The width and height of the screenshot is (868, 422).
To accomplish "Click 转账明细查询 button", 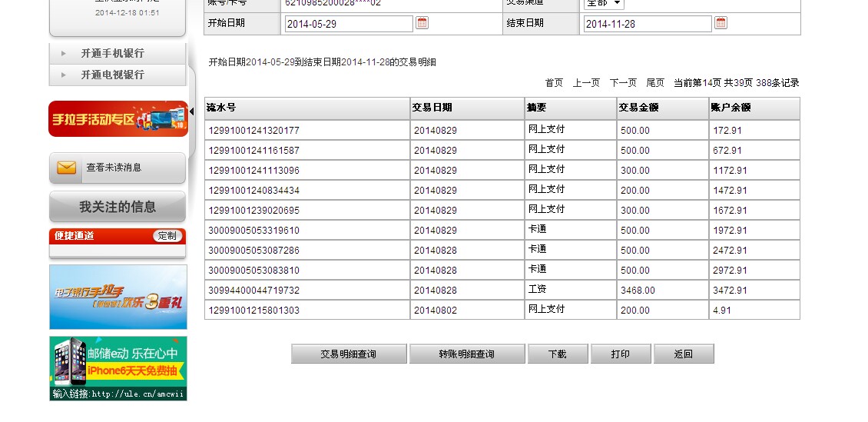I will [467, 354].
